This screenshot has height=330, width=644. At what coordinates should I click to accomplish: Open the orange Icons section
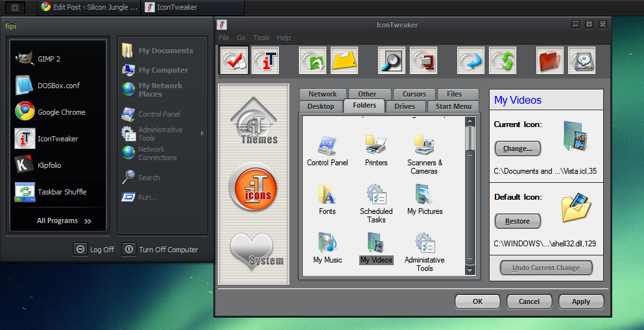click(x=253, y=187)
